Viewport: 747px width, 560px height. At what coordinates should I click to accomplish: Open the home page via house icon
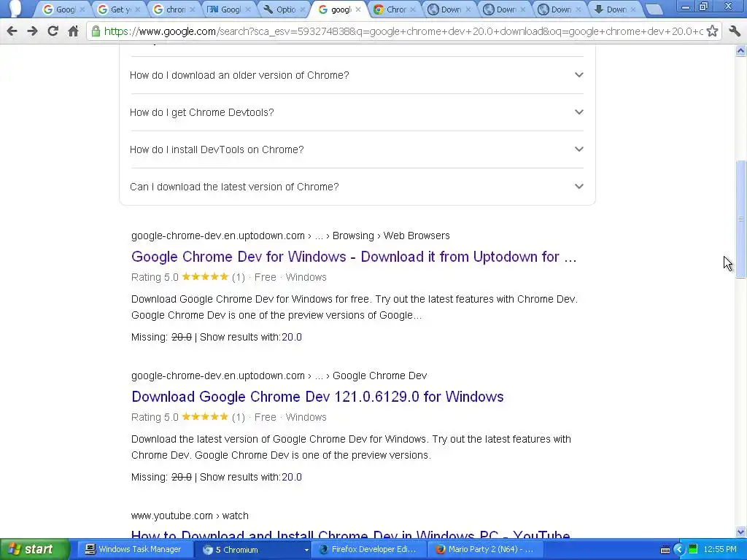pos(74,31)
